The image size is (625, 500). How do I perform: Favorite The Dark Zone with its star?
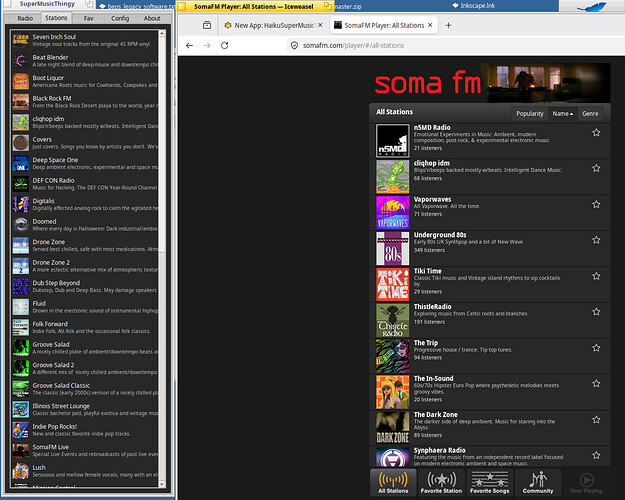click(596, 419)
